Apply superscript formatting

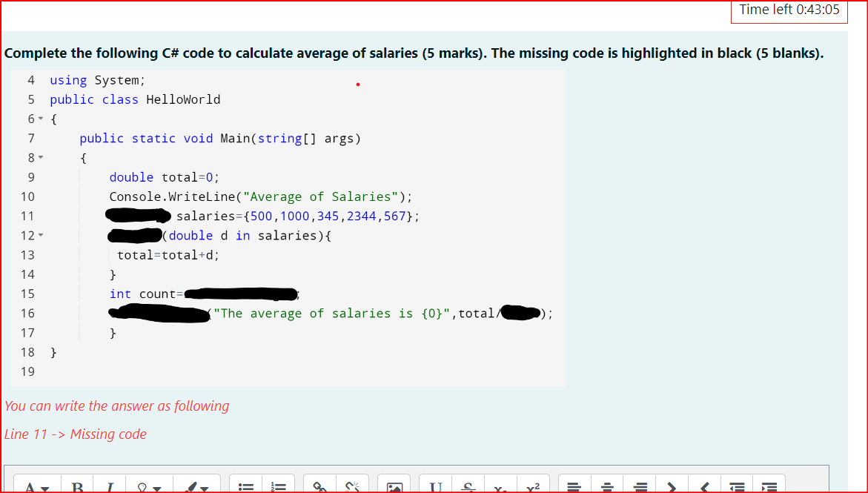click(533, 486)
